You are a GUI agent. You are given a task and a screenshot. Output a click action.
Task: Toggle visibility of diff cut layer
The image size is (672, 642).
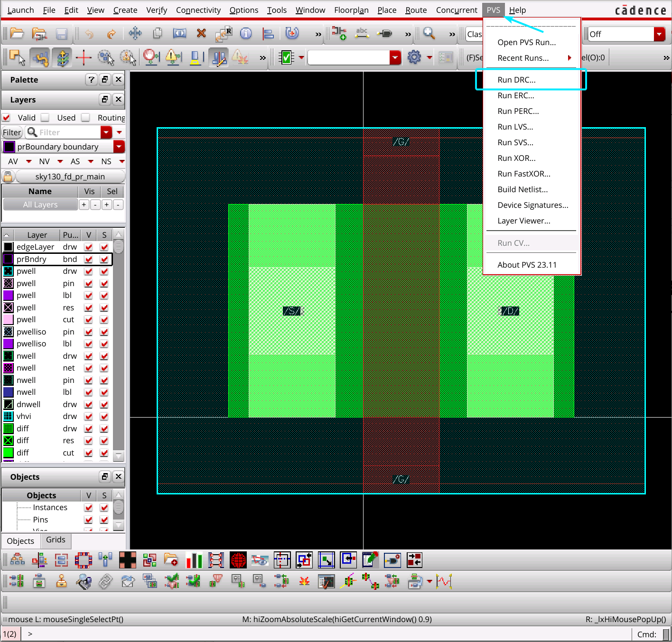88,453
